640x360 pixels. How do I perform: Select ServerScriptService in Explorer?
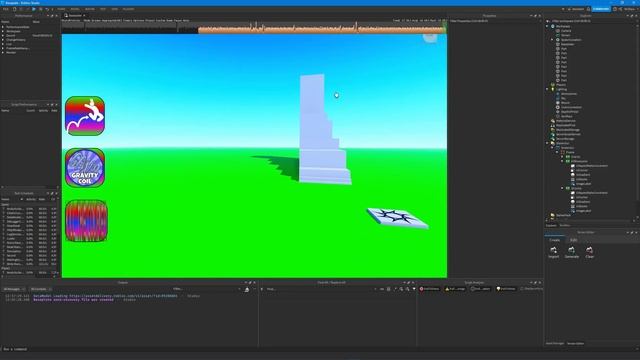[x=568, y=134]
